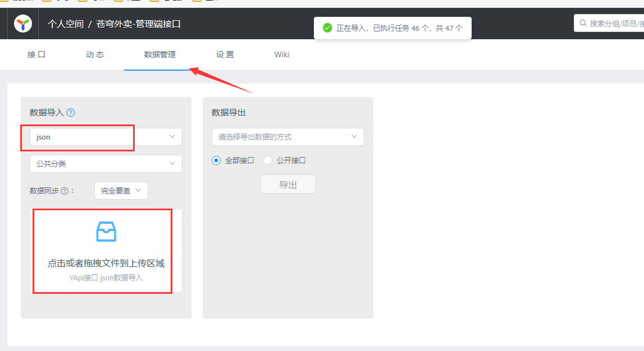Image resolution: width=644 pixels, height=351 pixels.
Task: Click 点击或者拖拽文件到上传区域 upload text
Action: tap(106, 264)
